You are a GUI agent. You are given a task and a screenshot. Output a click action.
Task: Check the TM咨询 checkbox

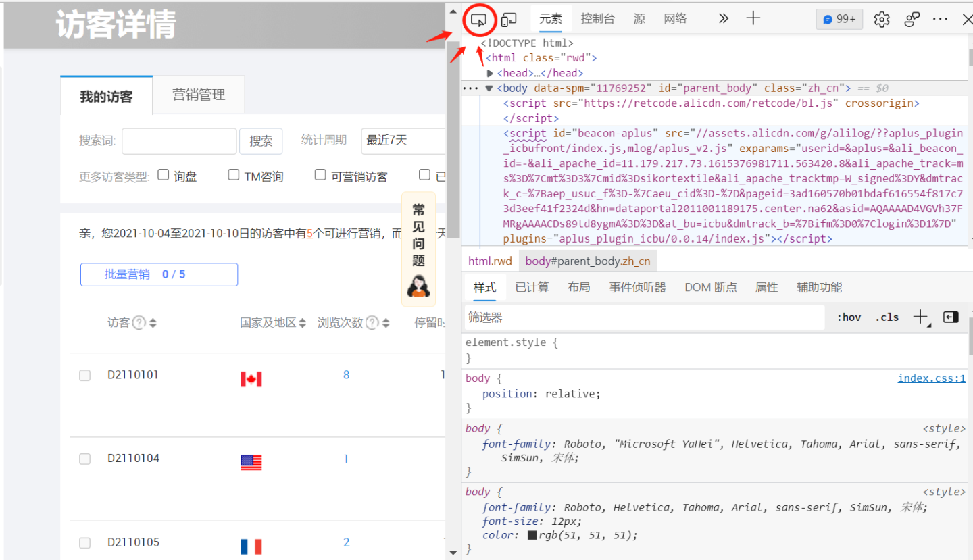click(x=234, y=175)
